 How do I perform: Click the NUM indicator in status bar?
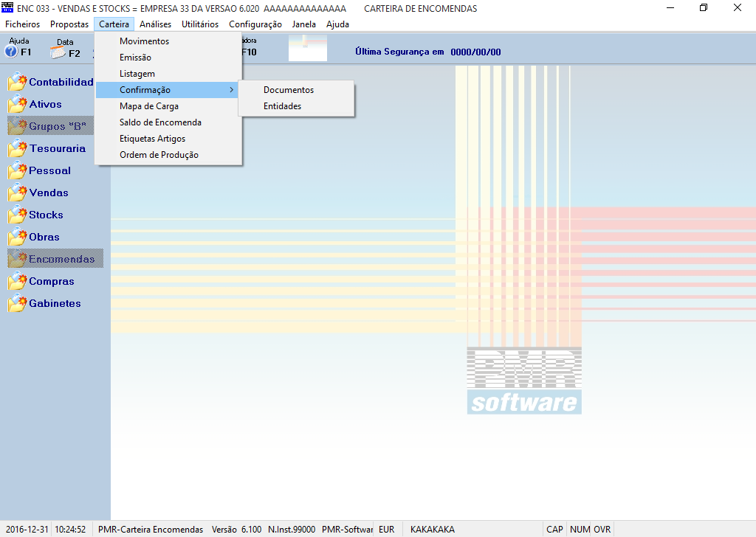point(580,530)
